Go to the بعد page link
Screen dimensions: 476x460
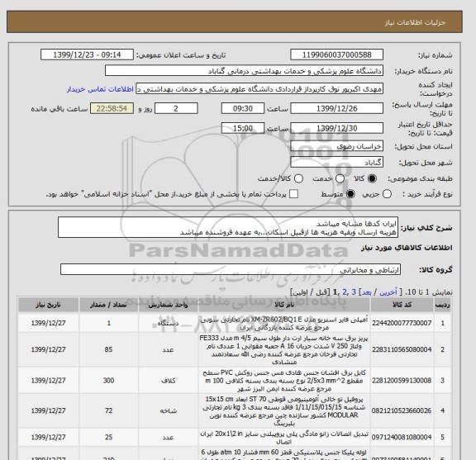[x=366, y=292]
